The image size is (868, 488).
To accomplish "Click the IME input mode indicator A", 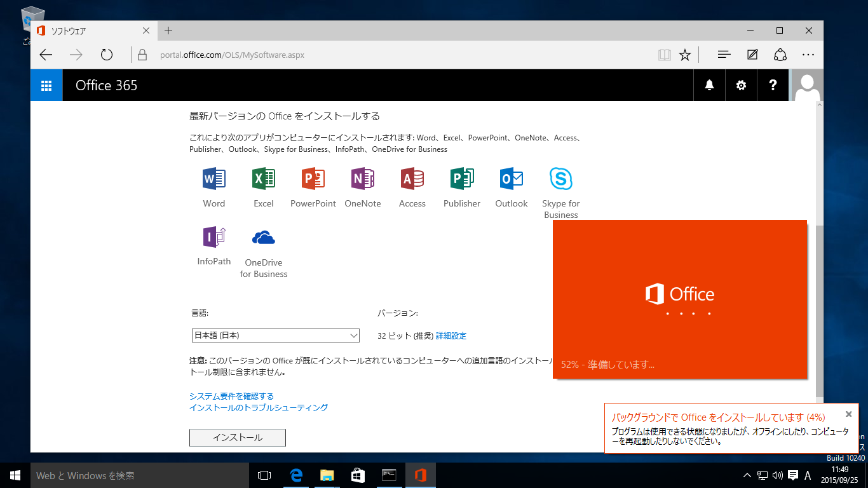I will 808,475.
